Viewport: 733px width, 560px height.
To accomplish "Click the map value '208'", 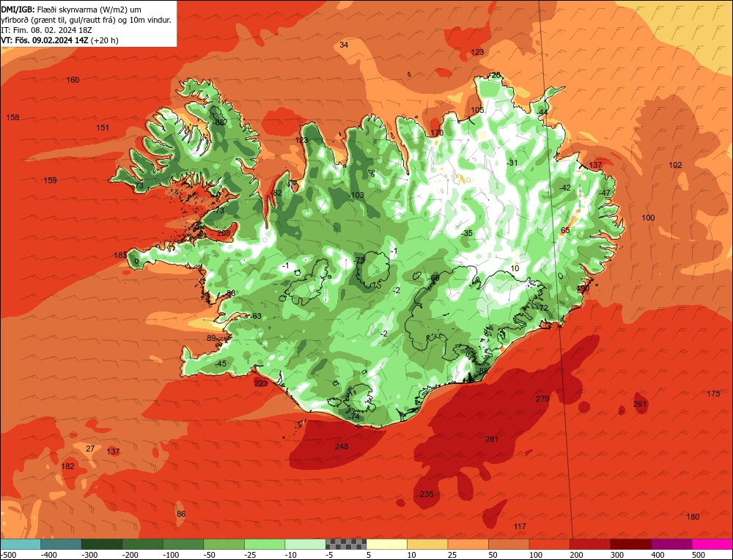I will (x=224, y=233).
